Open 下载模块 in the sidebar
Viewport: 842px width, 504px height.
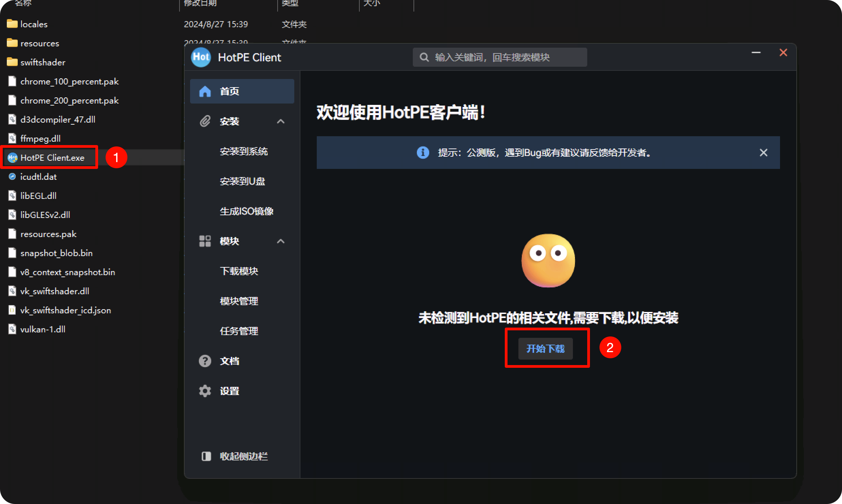click(239, 271)
